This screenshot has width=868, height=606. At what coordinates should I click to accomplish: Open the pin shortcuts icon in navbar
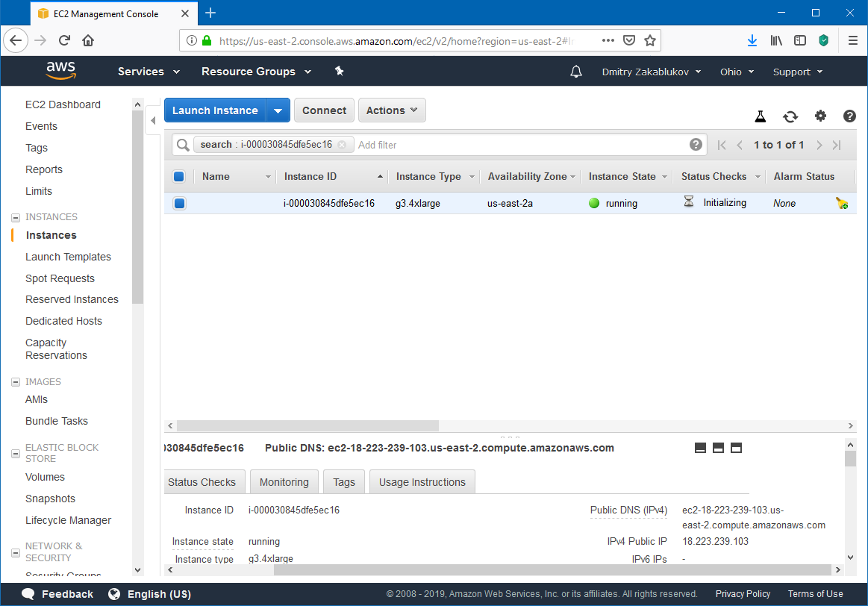click(340, 71)
